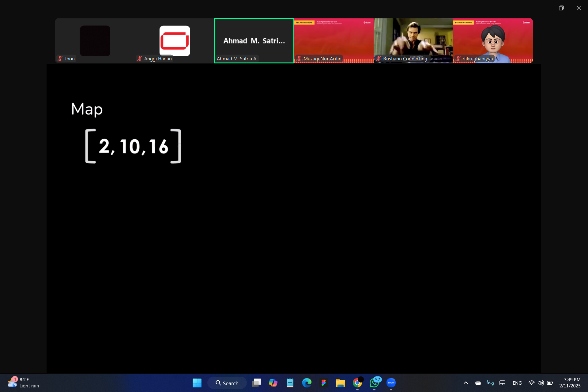Image resolution: width=588 pixels, height=392 pixels.
Task: Open weather widget 84°F Light rain
Action: coord(24,383)
